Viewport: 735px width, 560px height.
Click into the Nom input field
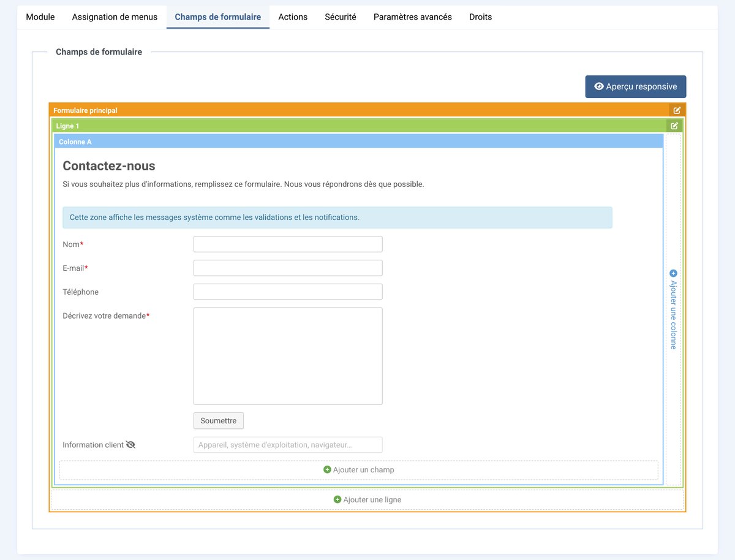288,244
